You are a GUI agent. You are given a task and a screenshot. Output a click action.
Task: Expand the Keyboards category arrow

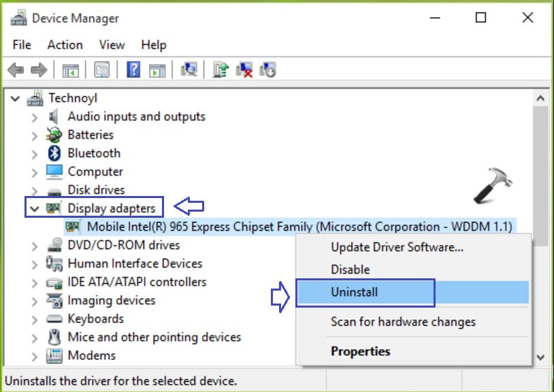[x=34, y=319]
